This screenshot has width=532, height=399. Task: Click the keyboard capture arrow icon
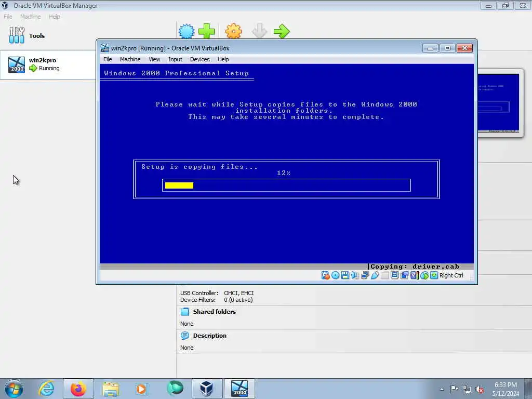pos(434,275)
